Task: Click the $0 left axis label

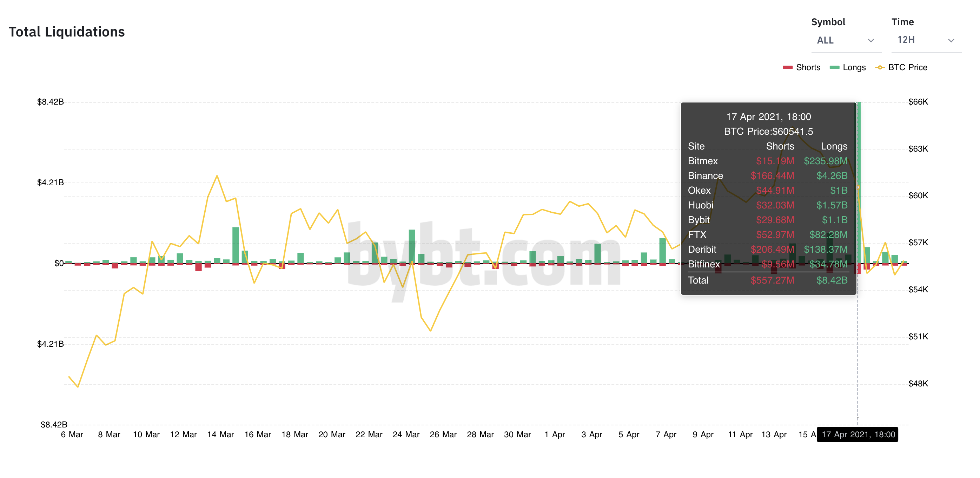Action: click(59, 263)
